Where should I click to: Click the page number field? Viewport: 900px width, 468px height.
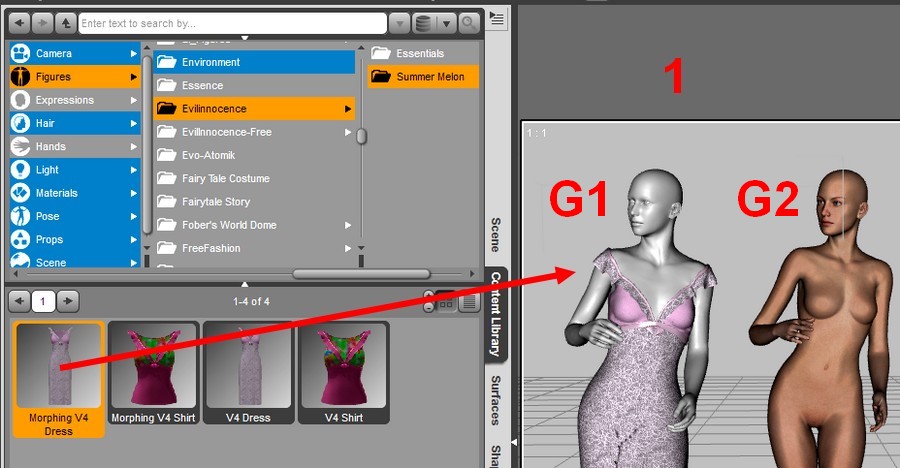(x=43, y=301)
